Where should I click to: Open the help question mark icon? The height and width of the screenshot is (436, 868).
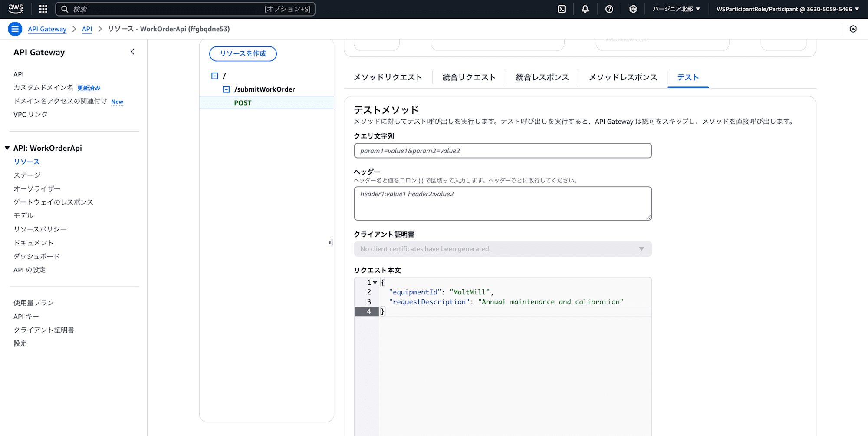click(609, 9)
